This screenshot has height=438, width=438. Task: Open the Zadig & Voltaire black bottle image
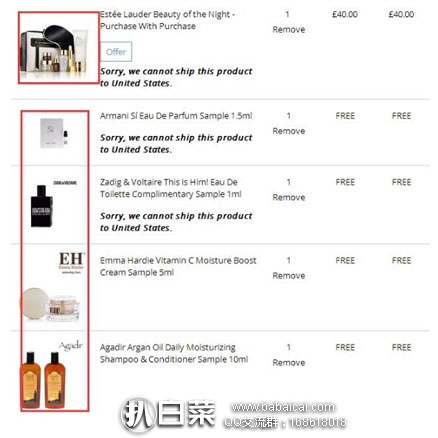pyautogui.click(x=42, y=206)
